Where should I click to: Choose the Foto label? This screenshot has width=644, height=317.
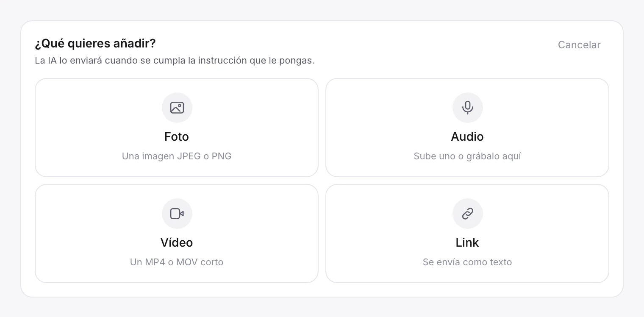coord(177,136)
